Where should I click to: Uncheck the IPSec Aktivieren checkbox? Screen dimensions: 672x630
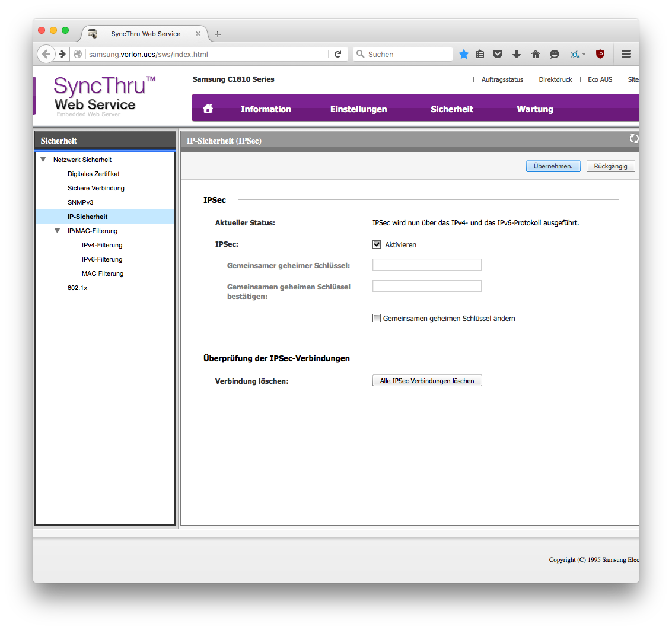click(x=377, y=244)
